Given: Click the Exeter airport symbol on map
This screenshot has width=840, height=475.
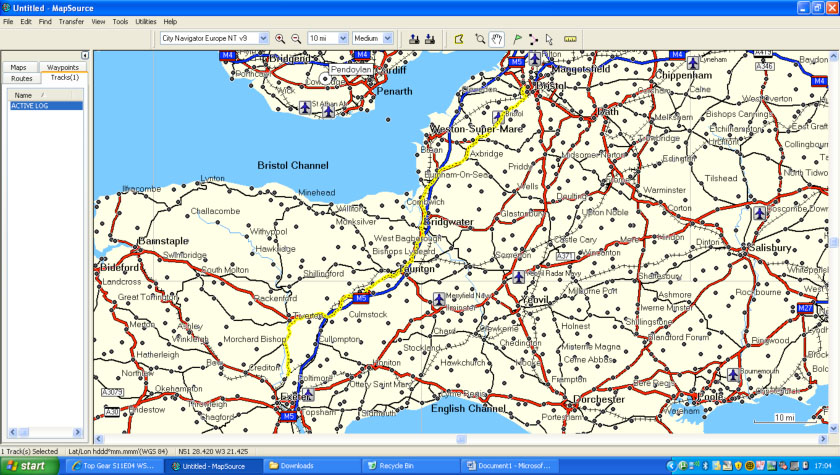Looking at the screenshot, I should coord(308,395).
